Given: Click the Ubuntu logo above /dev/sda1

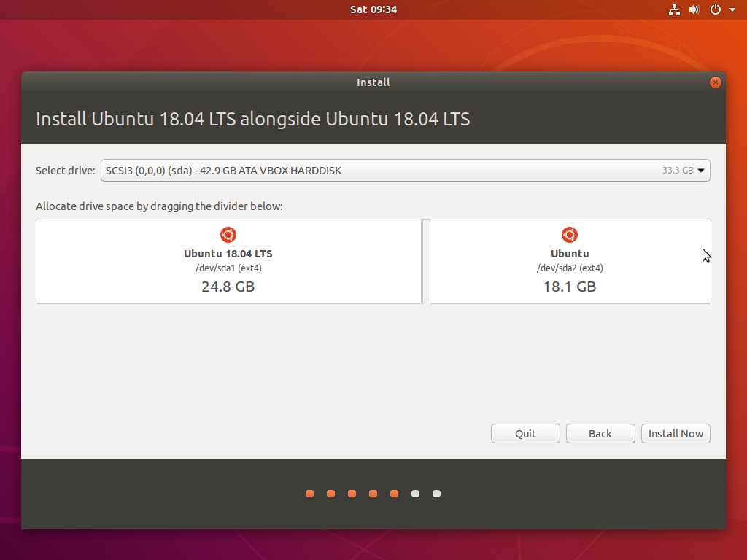Looking at the screenshot, I should point(228,235).
